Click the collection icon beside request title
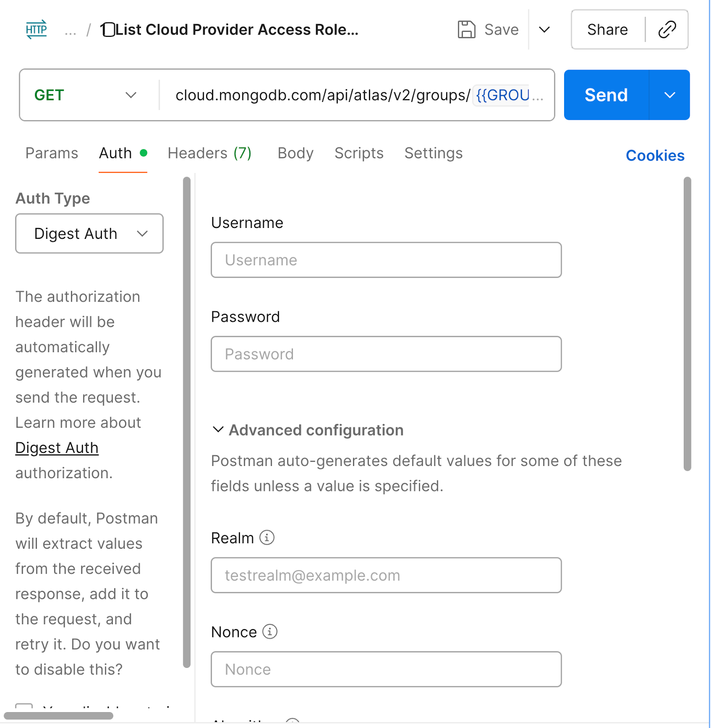 [108, 30]
